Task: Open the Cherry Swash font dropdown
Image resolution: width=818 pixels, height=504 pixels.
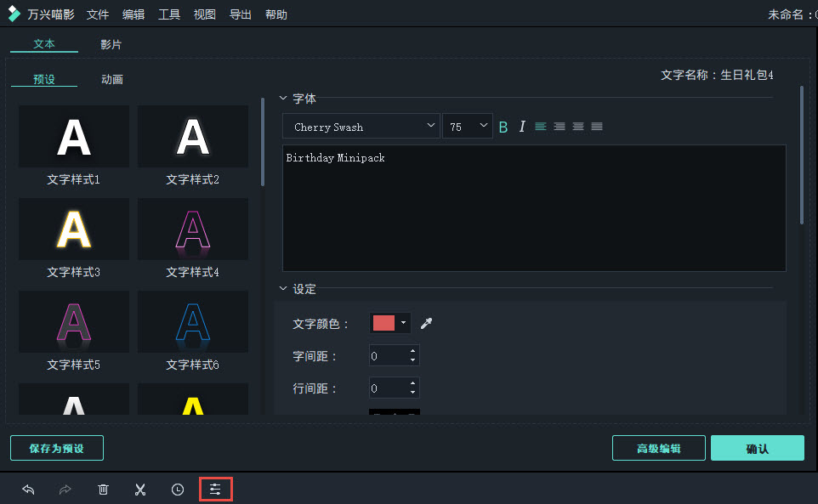Action: [x=361, y=126]
